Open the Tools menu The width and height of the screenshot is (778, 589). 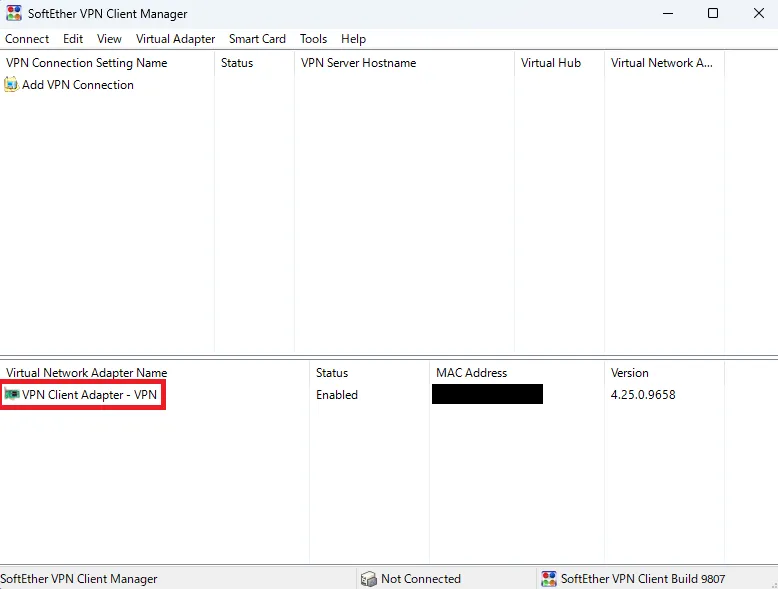coord(313,39)
